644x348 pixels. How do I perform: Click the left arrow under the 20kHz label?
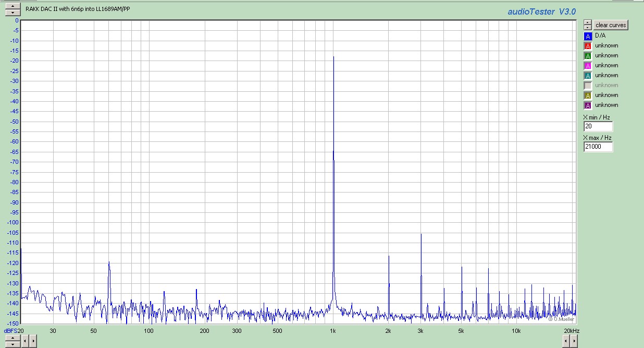pyautogui.click(x=566, y=341)
